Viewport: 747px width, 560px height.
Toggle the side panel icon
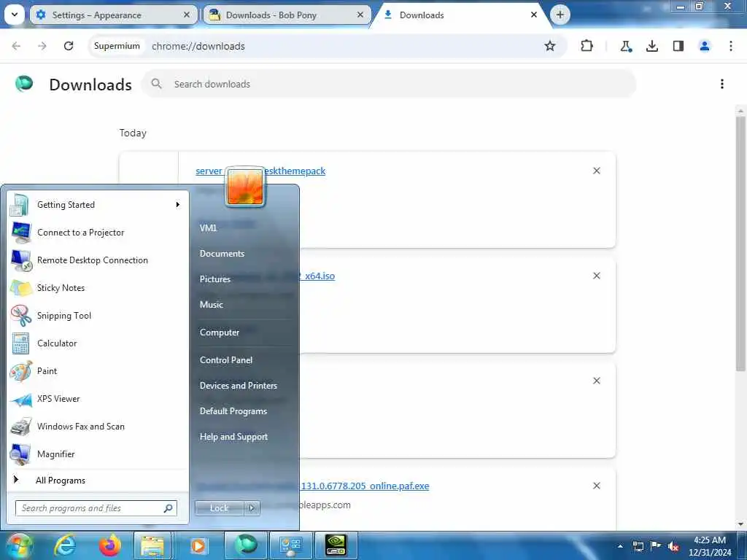click(678, 46)
